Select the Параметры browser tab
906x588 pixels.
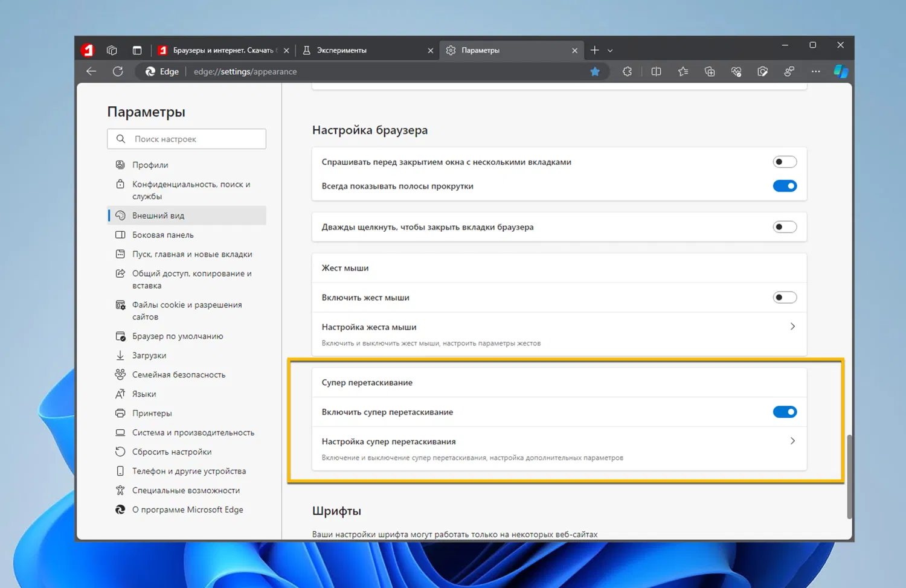[x=511, y=50]
